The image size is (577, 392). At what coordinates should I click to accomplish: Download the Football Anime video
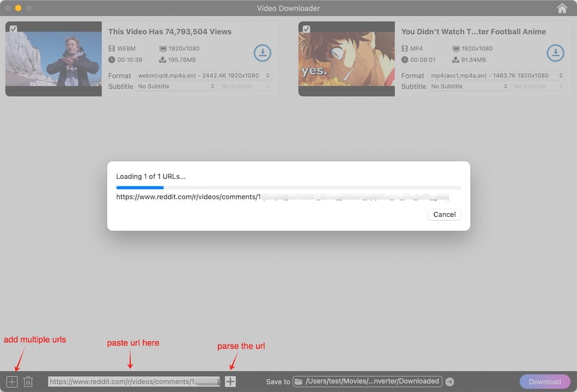coord(555,53)
